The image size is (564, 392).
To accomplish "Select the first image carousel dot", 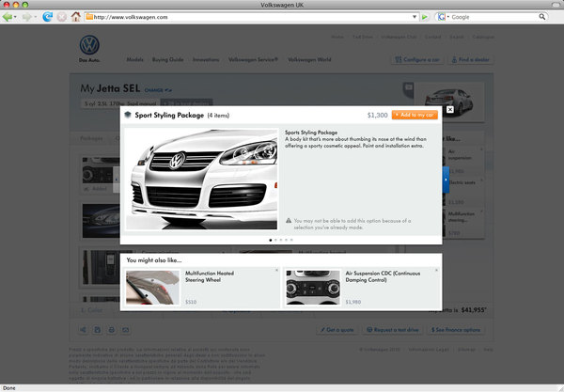I will click(271, 240).
